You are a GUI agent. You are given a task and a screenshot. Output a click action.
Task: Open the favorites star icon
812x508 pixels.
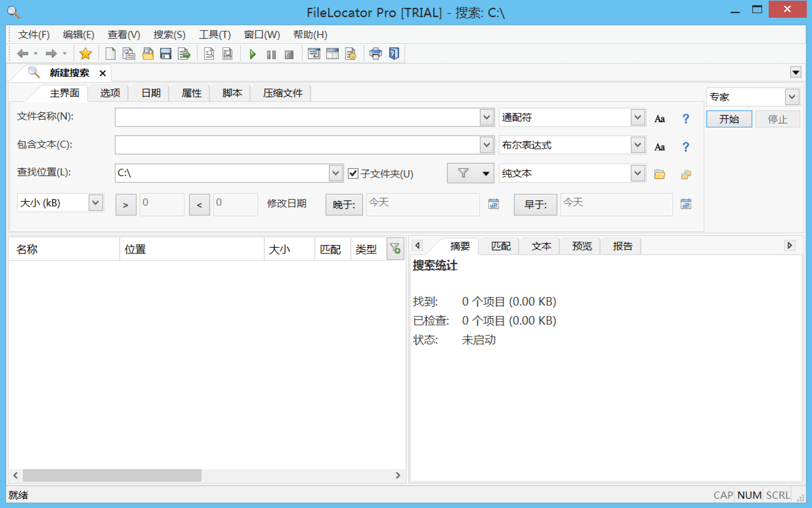click(x=85, y=54)
